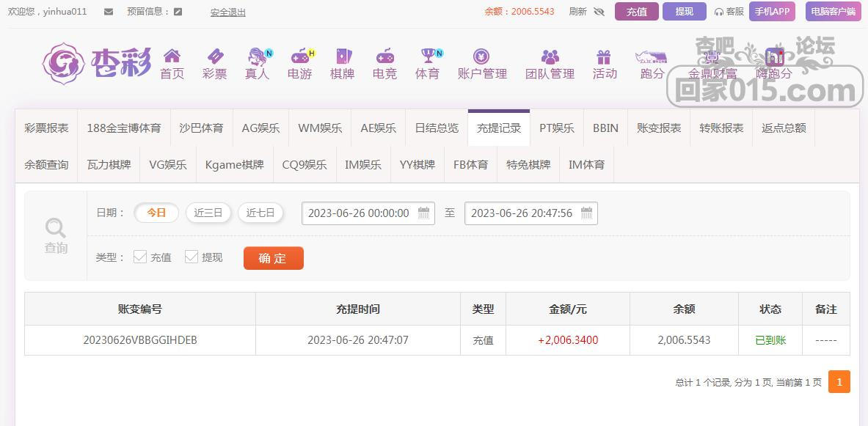Screen dimensions: 868x426
Task: Switch to the CQ9娱乐 tab
Action: [x=304, y=164]
